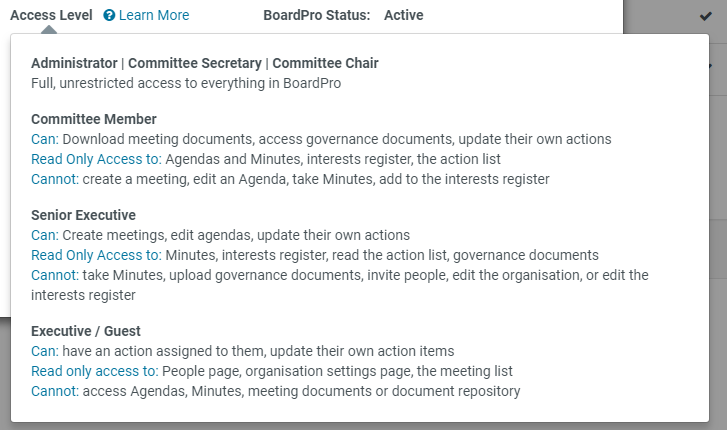The width and height of the screenshot is (727, 430).
Task: Click the BoardPro Status label
Action: tap(316, 15)
